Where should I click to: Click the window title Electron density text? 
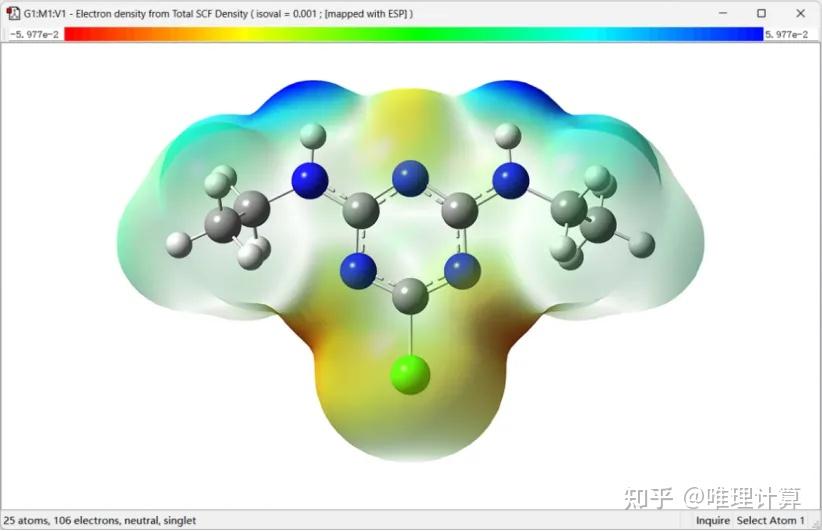point(218,14)
